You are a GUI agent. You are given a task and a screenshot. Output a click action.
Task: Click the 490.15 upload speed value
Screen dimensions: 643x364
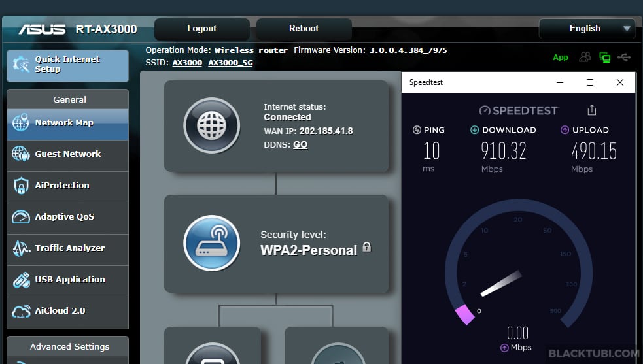pyautogui.click(x=594, y=151)
